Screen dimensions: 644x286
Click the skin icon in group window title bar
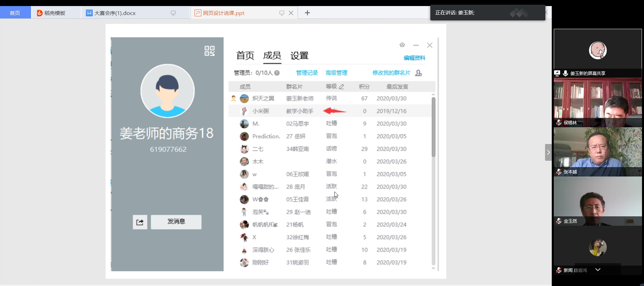(402, 45)
